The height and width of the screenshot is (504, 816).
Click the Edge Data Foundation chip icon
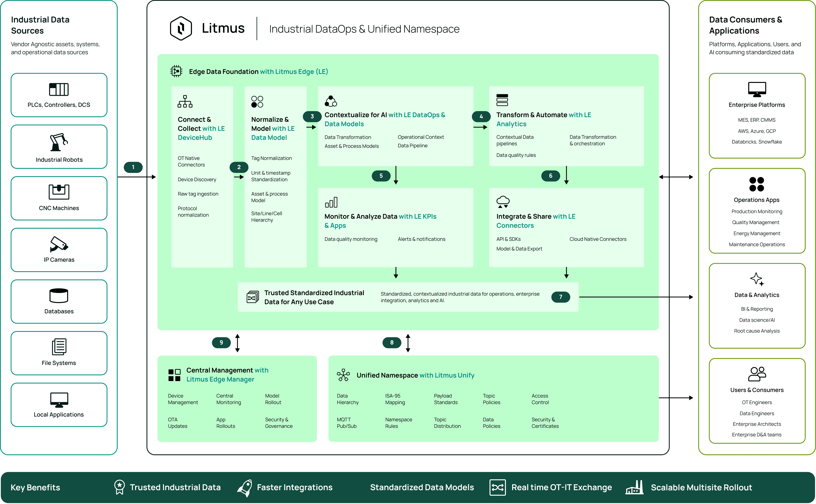click(x=176, y=71)
